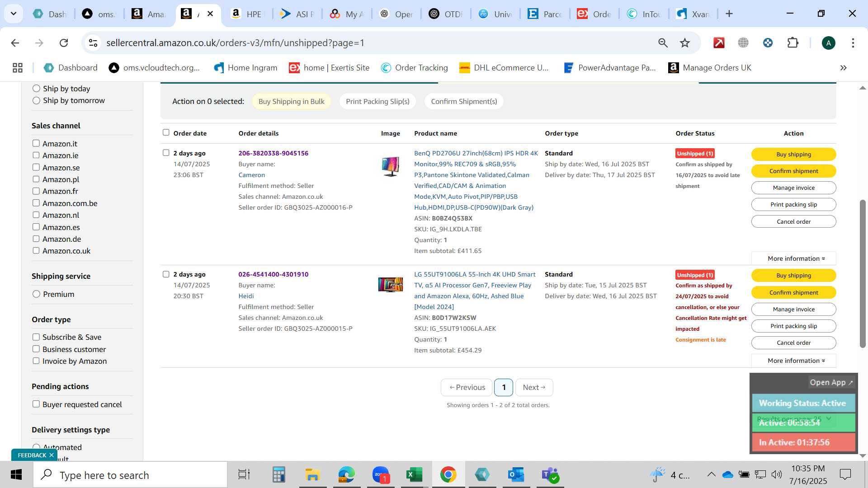Select the Premium shipping service radio
Viewport: 868px width, 488px height.
tap(36, 294)
